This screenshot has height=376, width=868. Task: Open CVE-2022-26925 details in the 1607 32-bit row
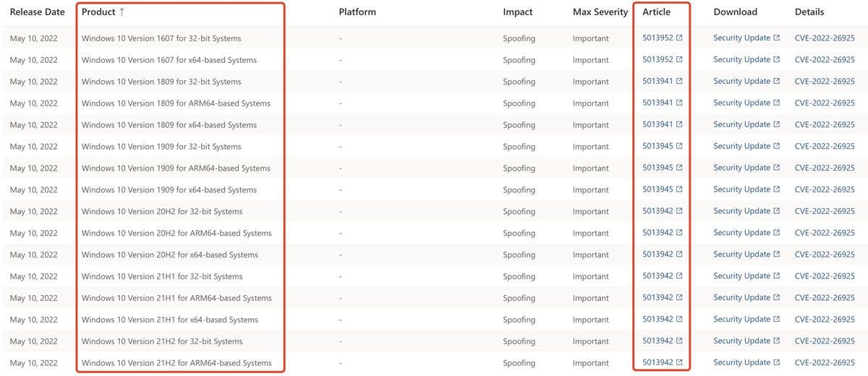(x=825, y=38)
